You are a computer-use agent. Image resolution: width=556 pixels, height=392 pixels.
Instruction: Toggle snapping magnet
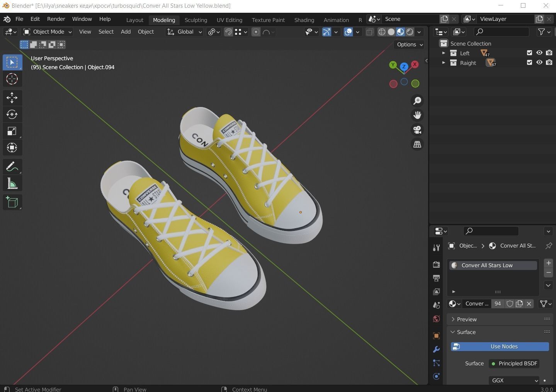[228, 32]
